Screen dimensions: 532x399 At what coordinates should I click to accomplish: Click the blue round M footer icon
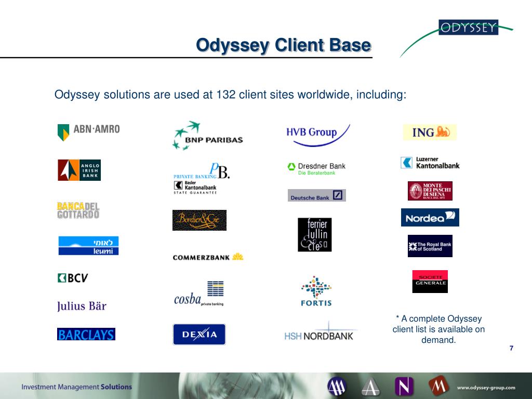pos(337,387)
